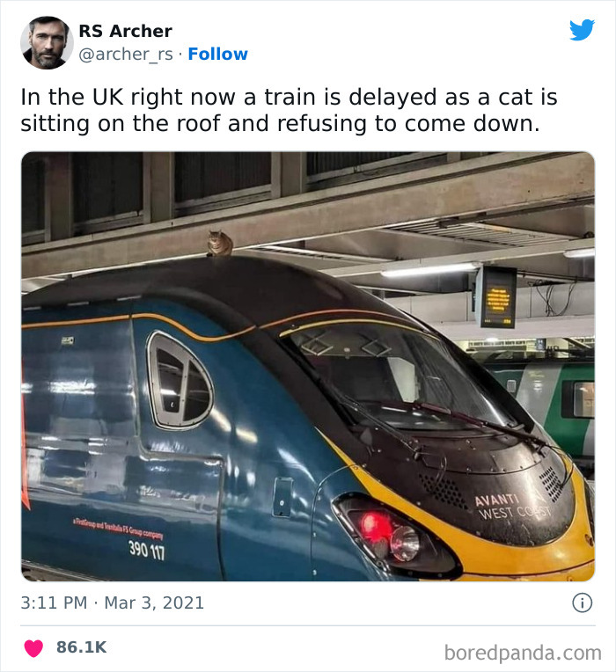Open the RS Archer display name
The height and width of the screenshot is (672, 616).
click(x=125, y=31)
